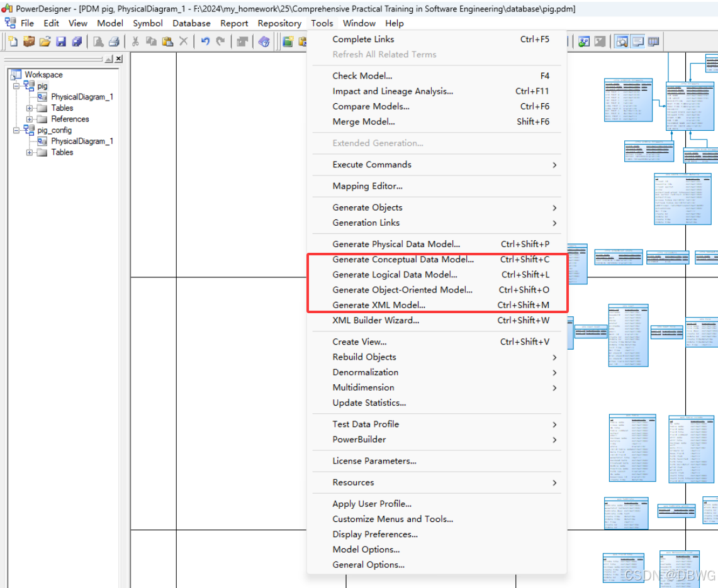Screen dimensions: 718x588
Task: Choose Complete Links from Tools menu
Action: [436, 40]
